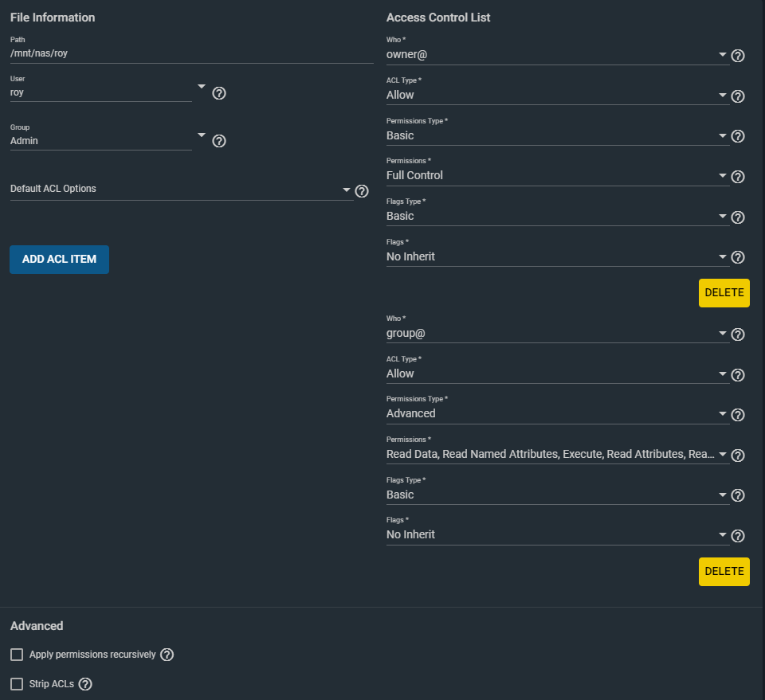Open owner@ Flags dropdown set to No Inherit
765x700 pixels.
coord(557,256)
